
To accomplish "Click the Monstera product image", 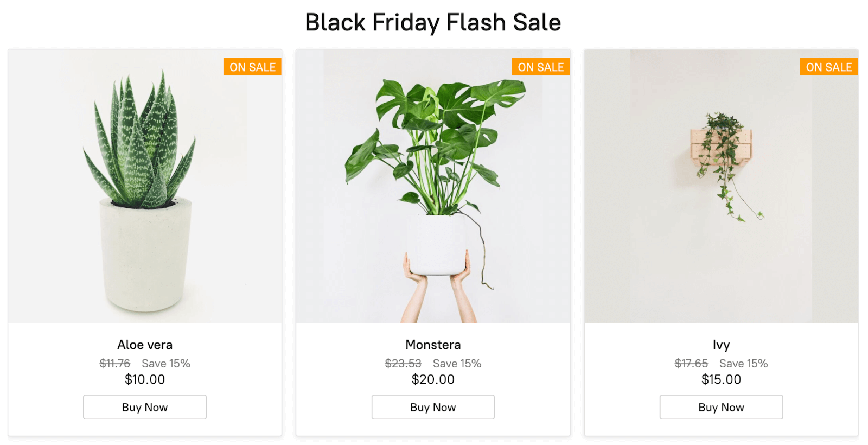I will pyautogui.click(x=432, y=185).
